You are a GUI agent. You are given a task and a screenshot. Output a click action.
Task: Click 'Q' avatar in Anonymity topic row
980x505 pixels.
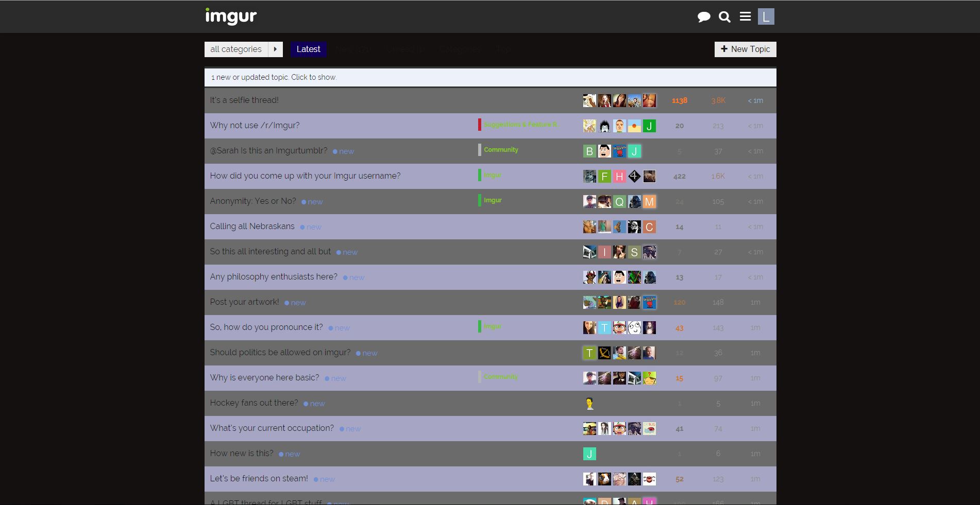[619, 201]
